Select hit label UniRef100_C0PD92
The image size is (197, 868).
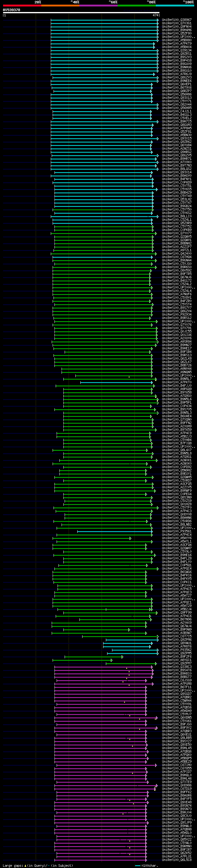(177, 467)
